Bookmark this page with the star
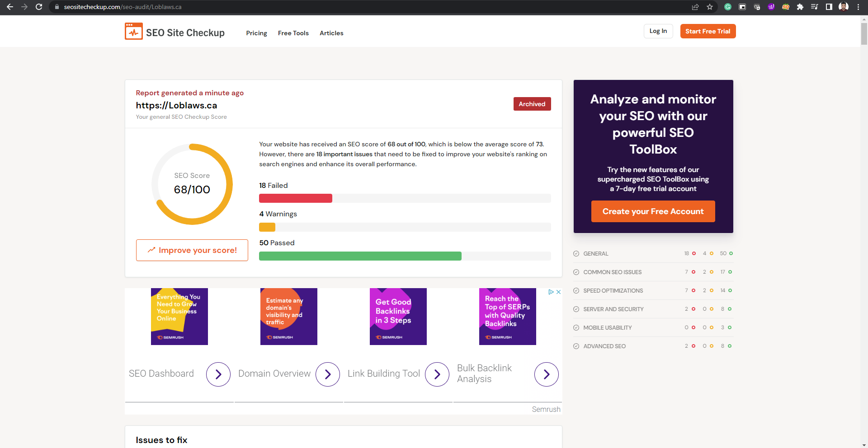This screenshot has width=868, height=448. click(x=710, y=7)
